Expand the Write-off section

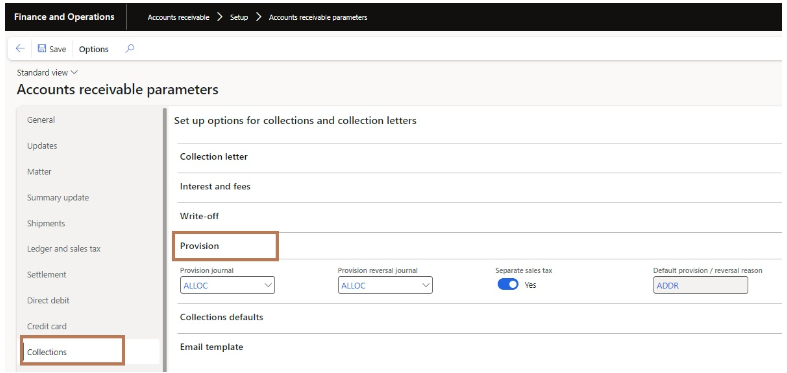(199, 216)
